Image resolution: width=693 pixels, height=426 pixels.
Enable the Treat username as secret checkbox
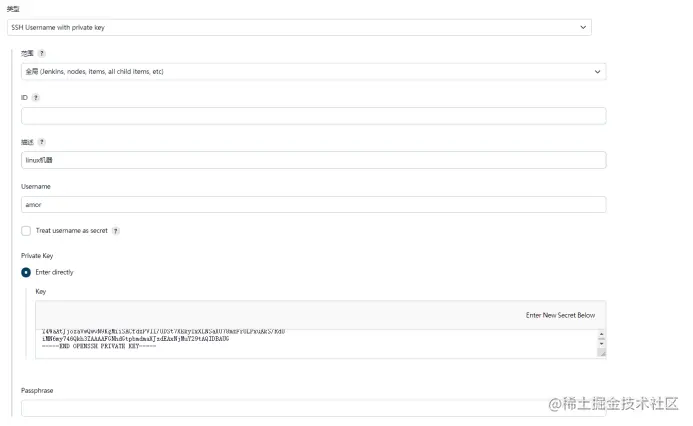[x=26, y=231]
